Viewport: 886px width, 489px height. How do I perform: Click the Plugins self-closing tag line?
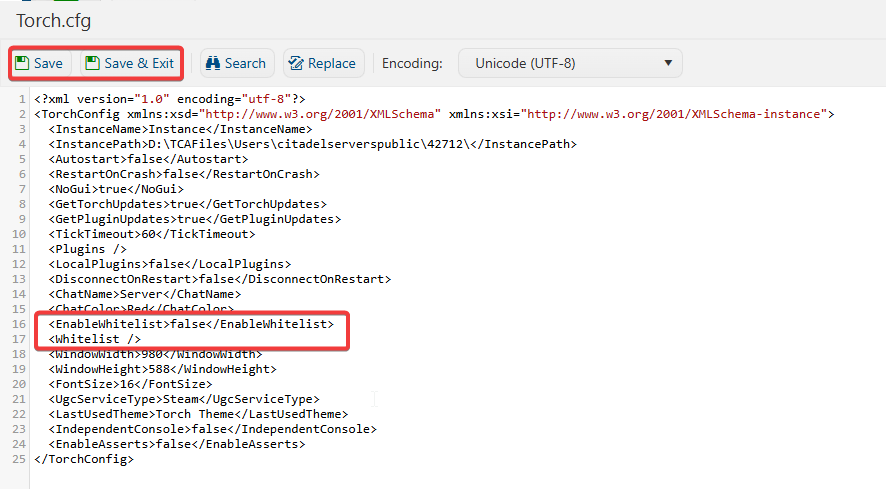88,249
